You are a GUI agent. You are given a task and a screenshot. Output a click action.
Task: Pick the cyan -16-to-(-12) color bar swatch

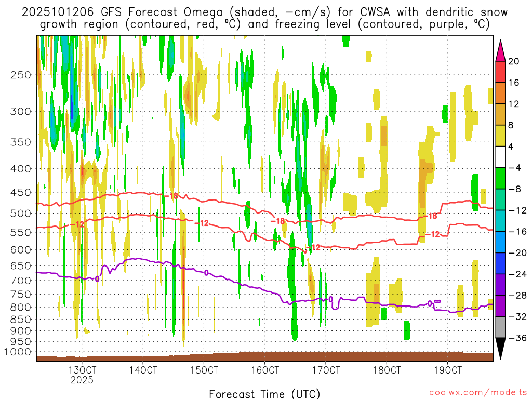500,221
